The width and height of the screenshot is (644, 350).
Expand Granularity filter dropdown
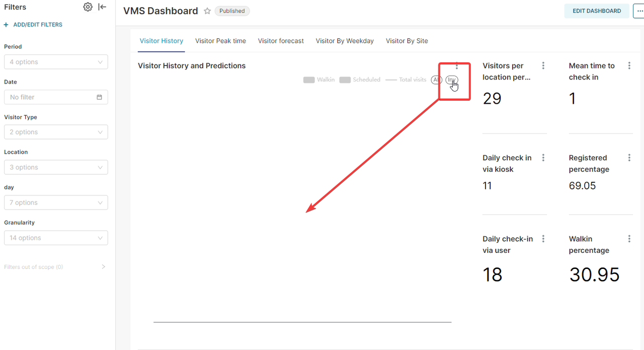[56, 238]
